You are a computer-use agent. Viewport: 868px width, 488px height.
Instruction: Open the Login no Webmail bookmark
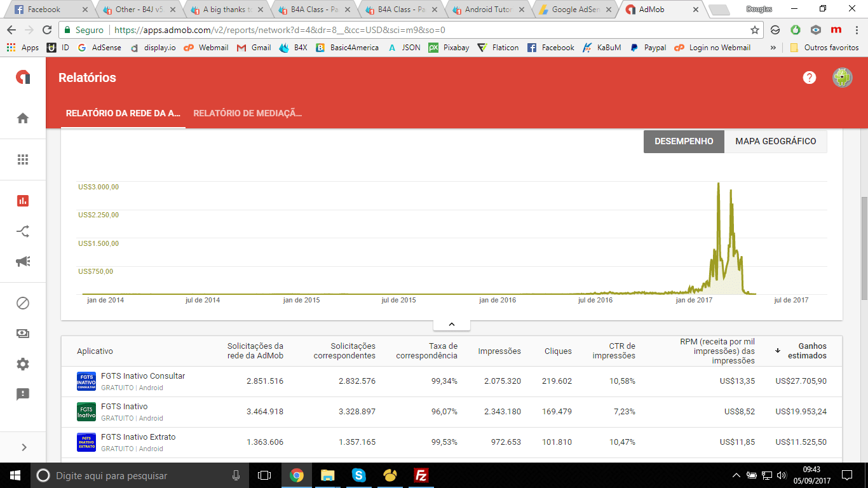712,48
